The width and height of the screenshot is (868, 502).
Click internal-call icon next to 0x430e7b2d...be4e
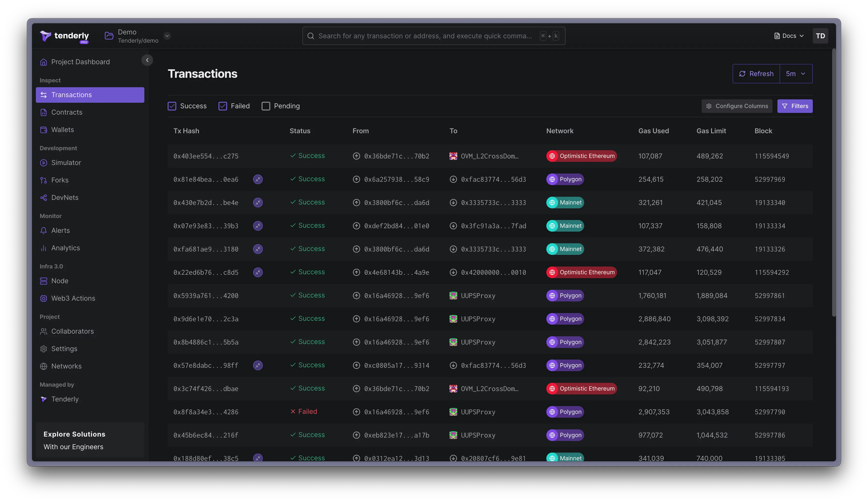[x=258, y=203]
